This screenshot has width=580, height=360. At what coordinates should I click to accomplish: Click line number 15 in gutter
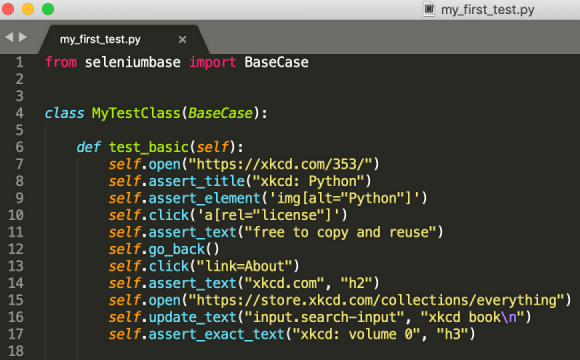pos(16,300)
